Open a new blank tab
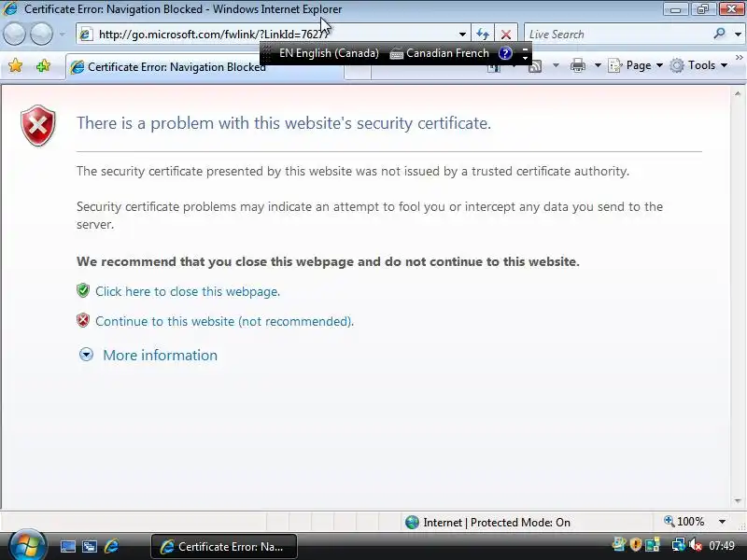The width and height of the screenshot is (747, 560). [x=358, y=73]
